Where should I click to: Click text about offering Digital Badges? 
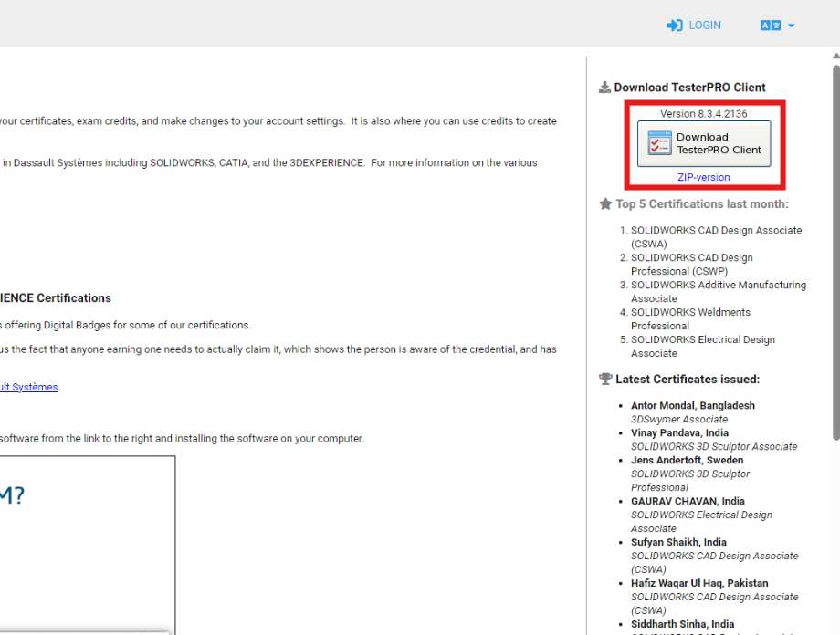click(x=125, y=325)
